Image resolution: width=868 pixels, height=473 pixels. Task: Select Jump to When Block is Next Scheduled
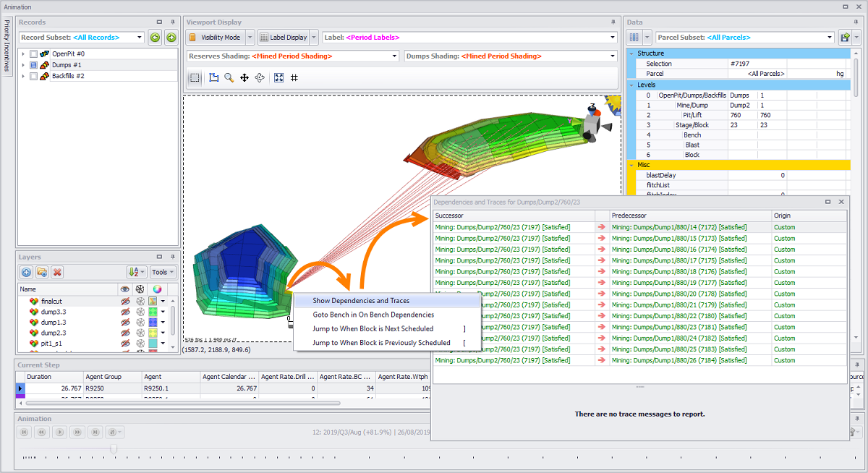tap(373, 328)
